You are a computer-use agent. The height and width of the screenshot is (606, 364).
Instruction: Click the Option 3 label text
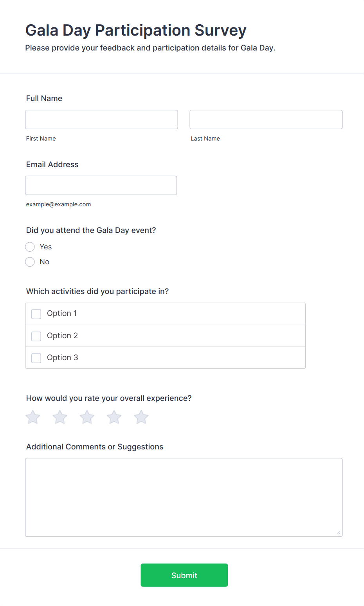(x=63, y=358)
